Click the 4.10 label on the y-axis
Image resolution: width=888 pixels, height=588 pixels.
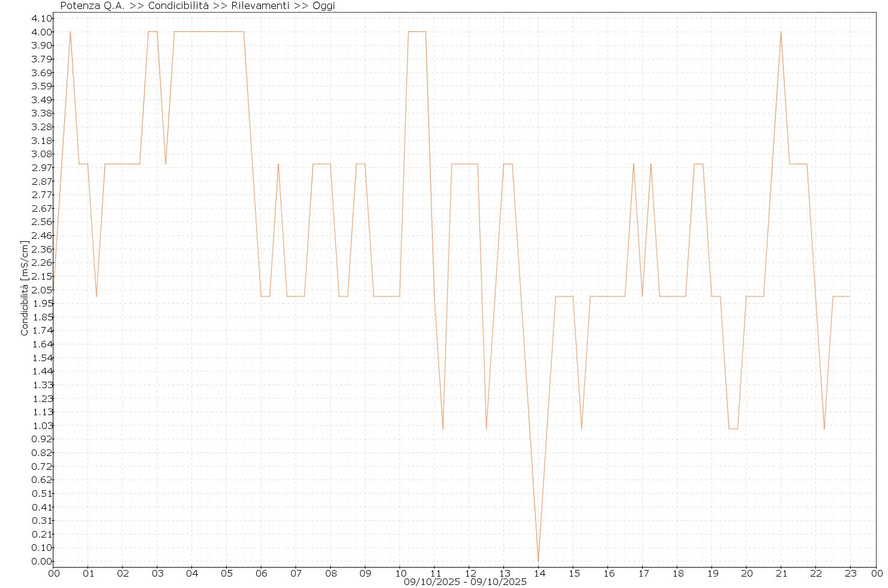pos(41,19)
